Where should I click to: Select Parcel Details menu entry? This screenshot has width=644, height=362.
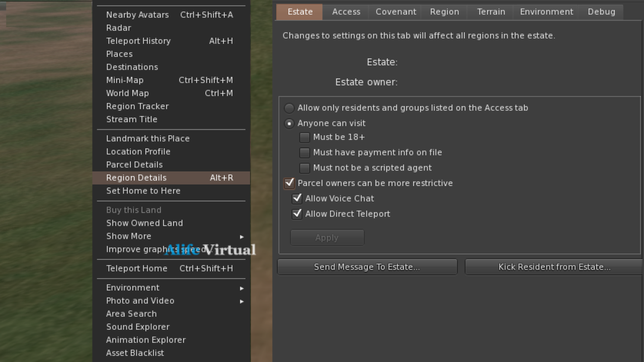(x=171, y=165)
